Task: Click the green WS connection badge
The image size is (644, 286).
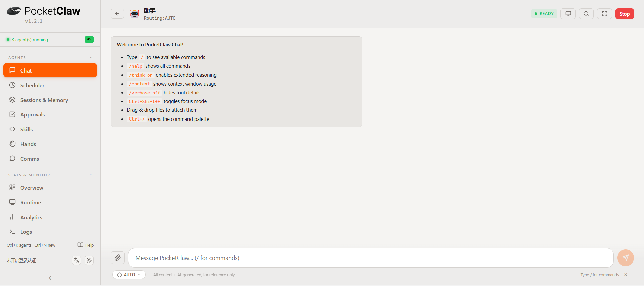Action: click(x=89, y=39)
